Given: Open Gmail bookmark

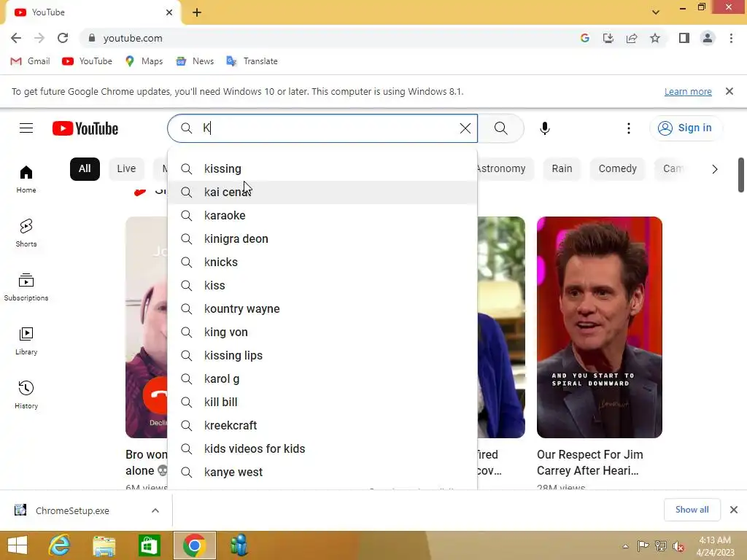Looking at the screenshot, I should pos(31,61).
